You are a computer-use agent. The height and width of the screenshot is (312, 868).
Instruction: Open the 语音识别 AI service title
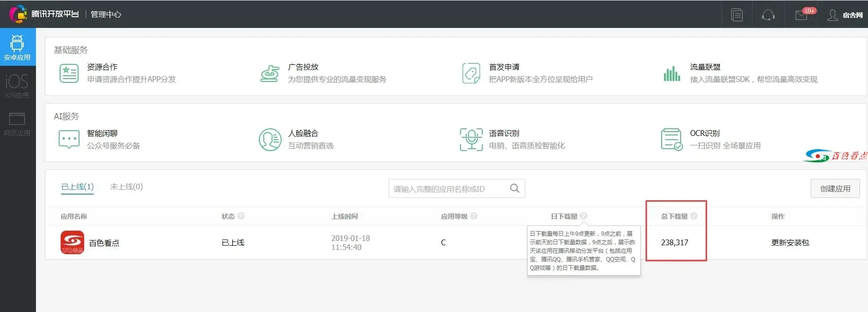click(504, 134)
